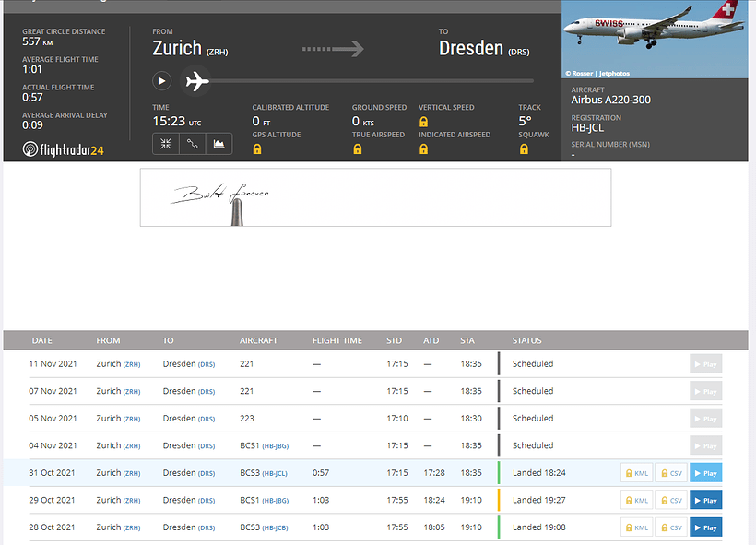
Task: Click disabled Play button for 07 Nov 2021
Action: 706,391
